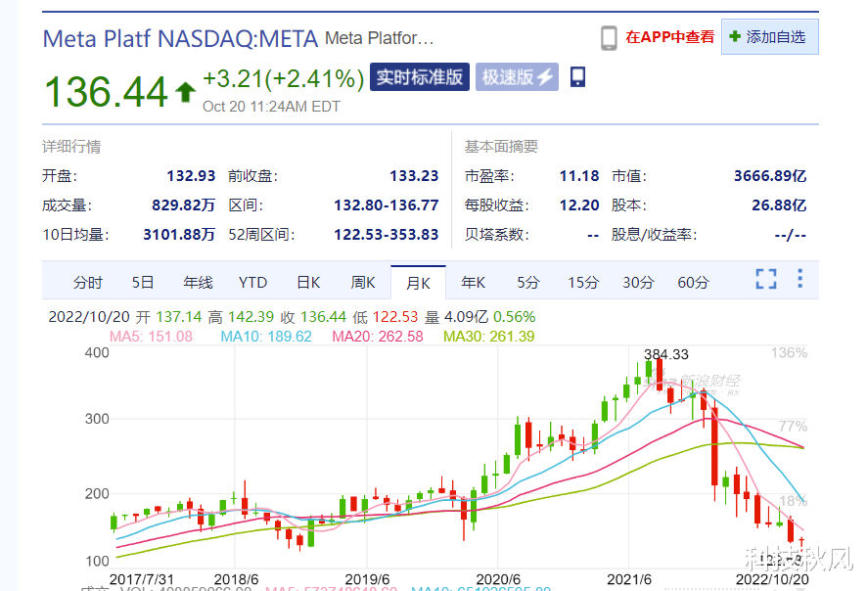Click the phone icon beside 在APP中查看

(609, 38)
